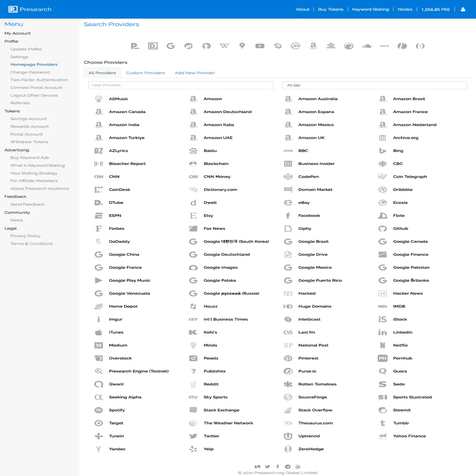
Task: Open the About menu item in the header
Action: [303, 10]
